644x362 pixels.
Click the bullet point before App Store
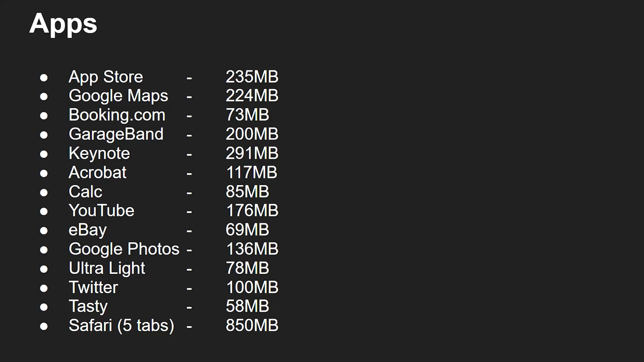[44, 77]
